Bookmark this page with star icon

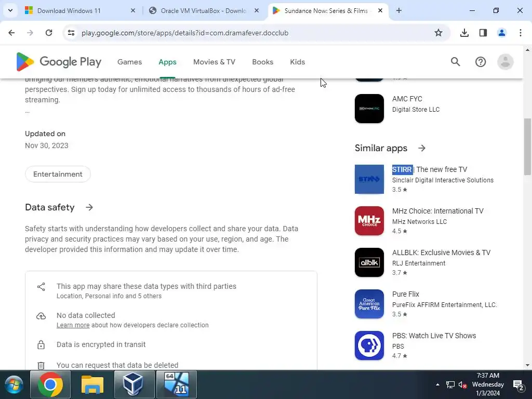tap(438, 33)
